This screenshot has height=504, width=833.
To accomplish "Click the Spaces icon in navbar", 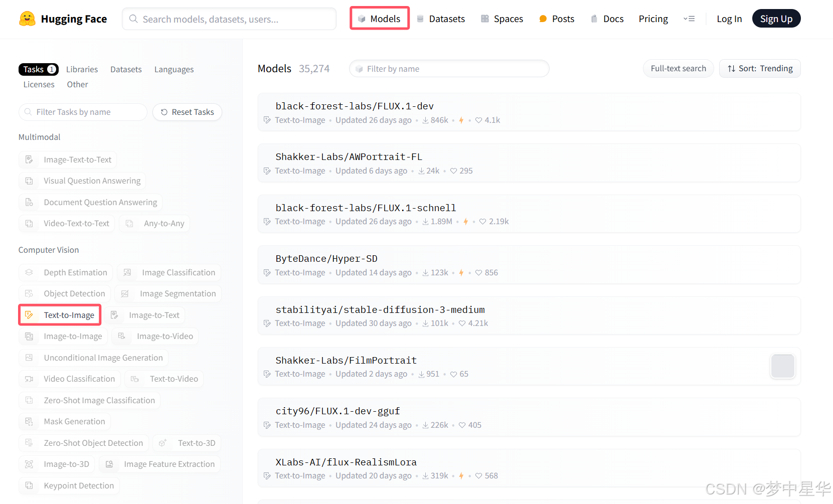I will point(485,19).
